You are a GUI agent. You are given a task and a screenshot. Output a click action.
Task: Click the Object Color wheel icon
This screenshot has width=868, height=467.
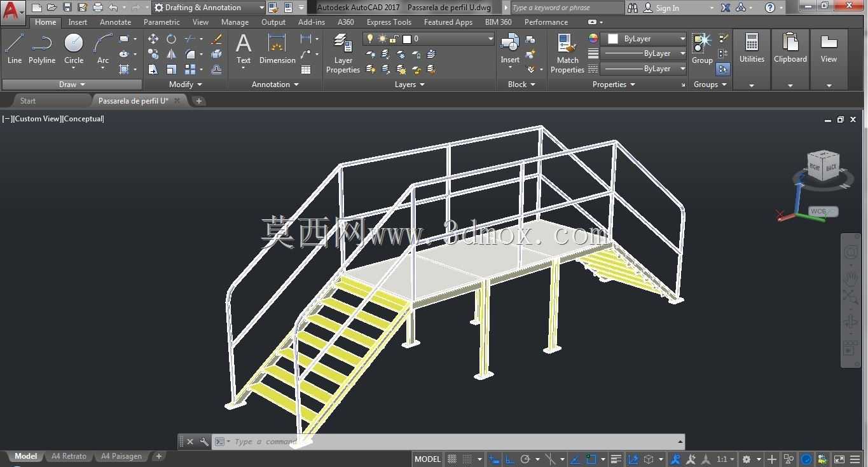pyautogui.click(x=593, y=39)
